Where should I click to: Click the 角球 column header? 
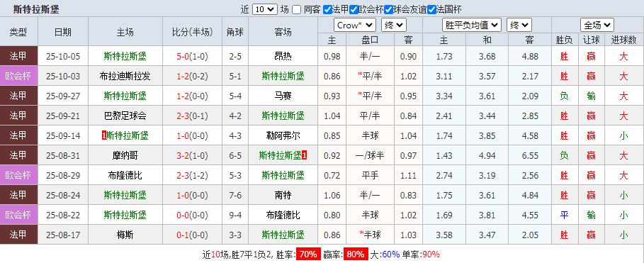235,32
